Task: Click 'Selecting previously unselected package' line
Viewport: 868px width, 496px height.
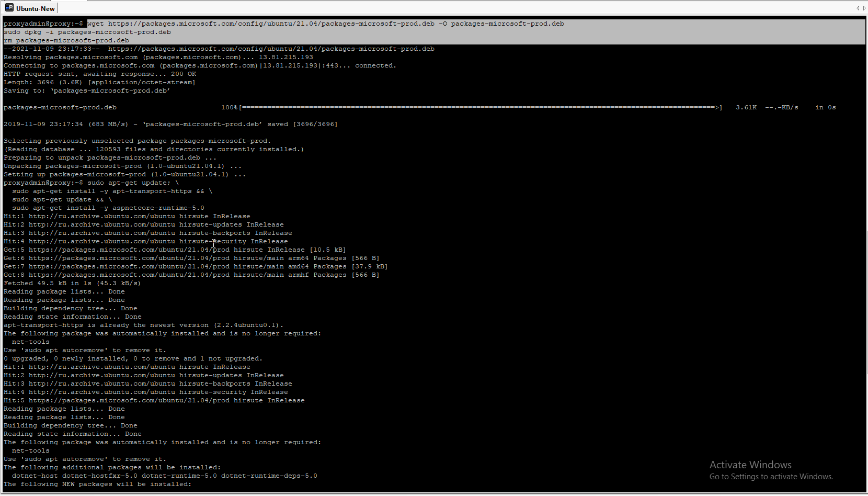Action: [138, 141]
